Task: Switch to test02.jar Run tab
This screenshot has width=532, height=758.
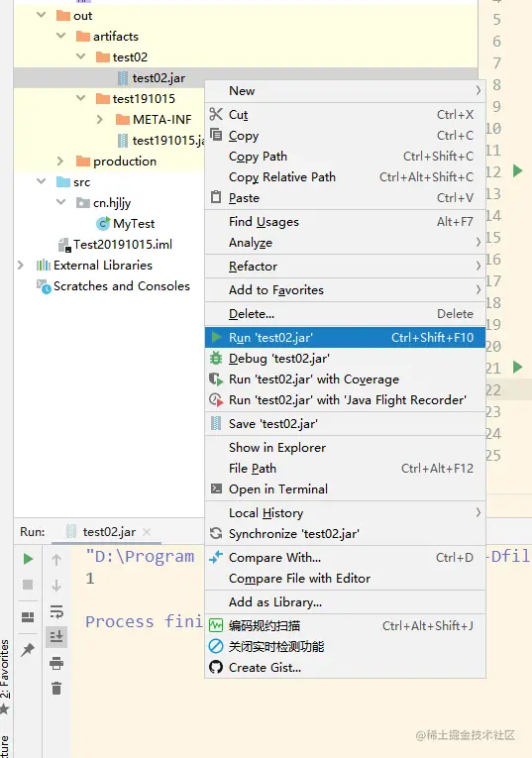Action: tap(109, 532)
